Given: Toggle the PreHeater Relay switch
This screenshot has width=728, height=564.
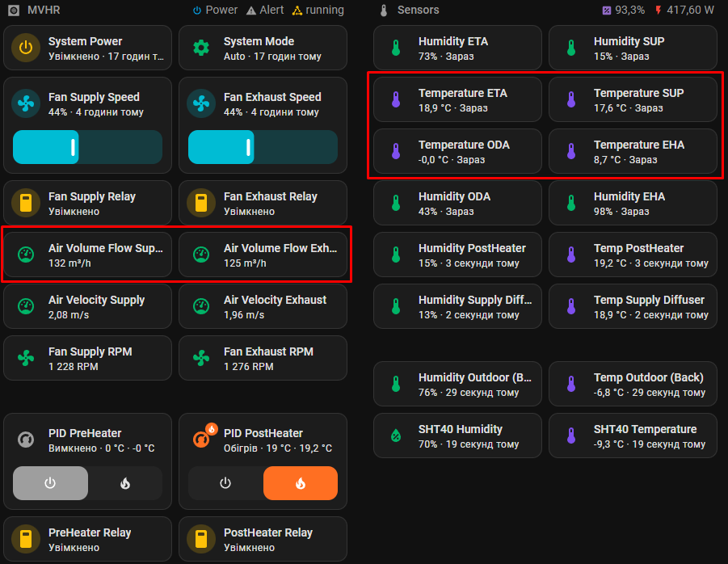Looking at the screenshot, I should pos(26,540).
